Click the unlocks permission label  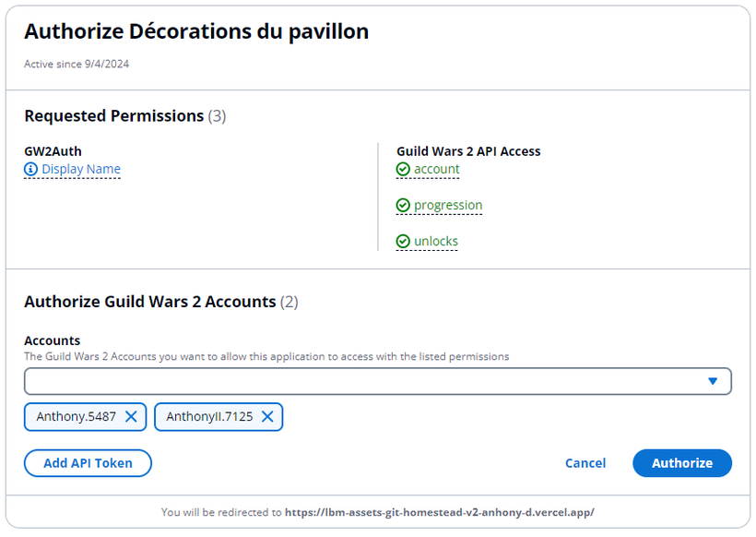(x=436, y=241)
